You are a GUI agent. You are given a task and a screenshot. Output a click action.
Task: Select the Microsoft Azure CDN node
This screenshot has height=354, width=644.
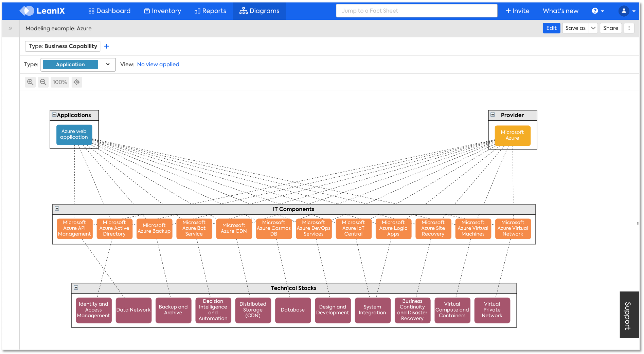(234, 229)
